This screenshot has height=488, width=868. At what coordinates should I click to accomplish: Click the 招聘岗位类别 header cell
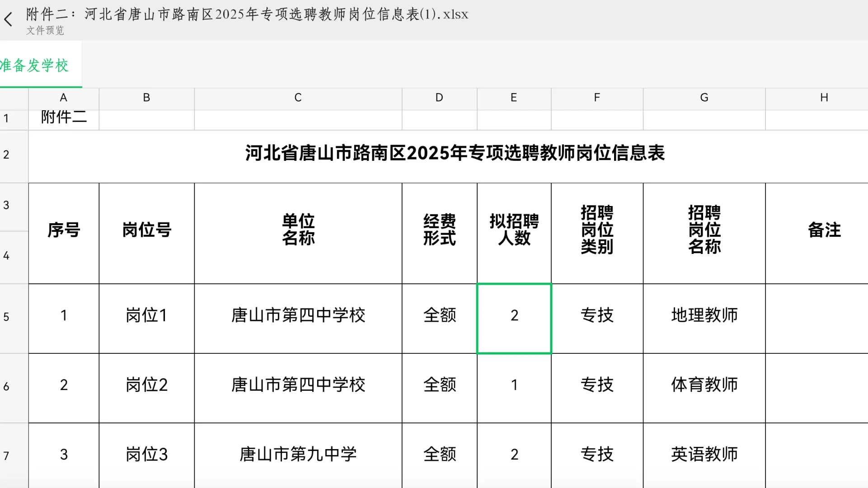coord(597,233)
